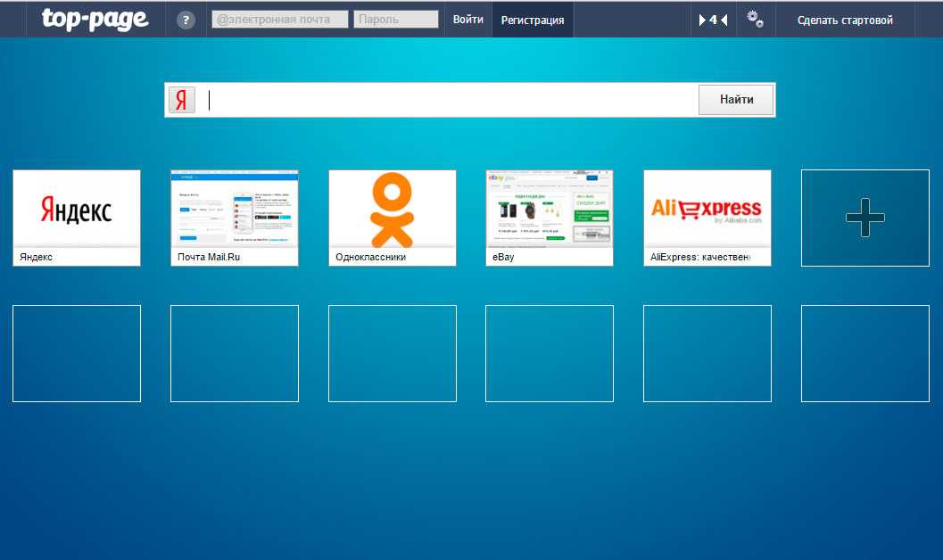
Task: Open the Одноклассники bookmark tile
Action: [x=393, y=210]
